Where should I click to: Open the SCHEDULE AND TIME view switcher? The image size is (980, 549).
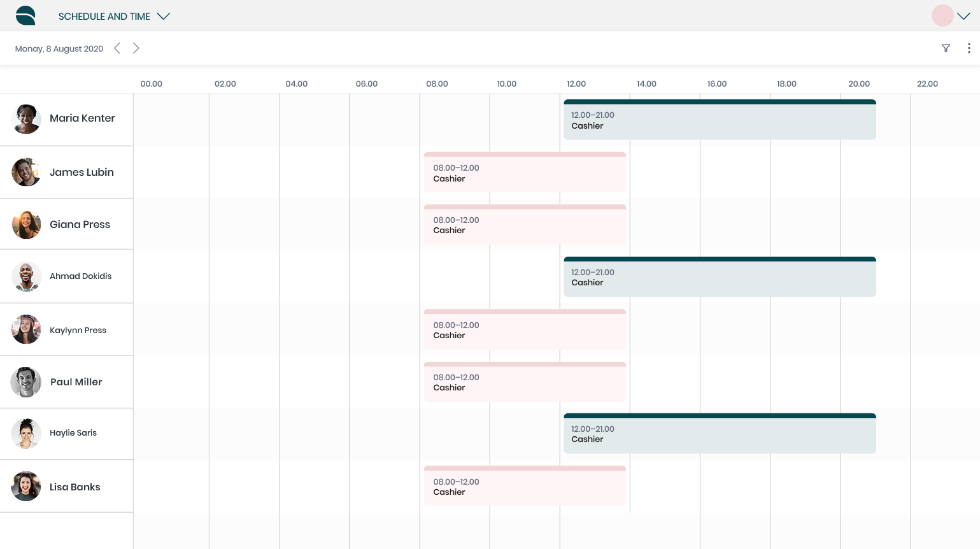pos(104,16)
